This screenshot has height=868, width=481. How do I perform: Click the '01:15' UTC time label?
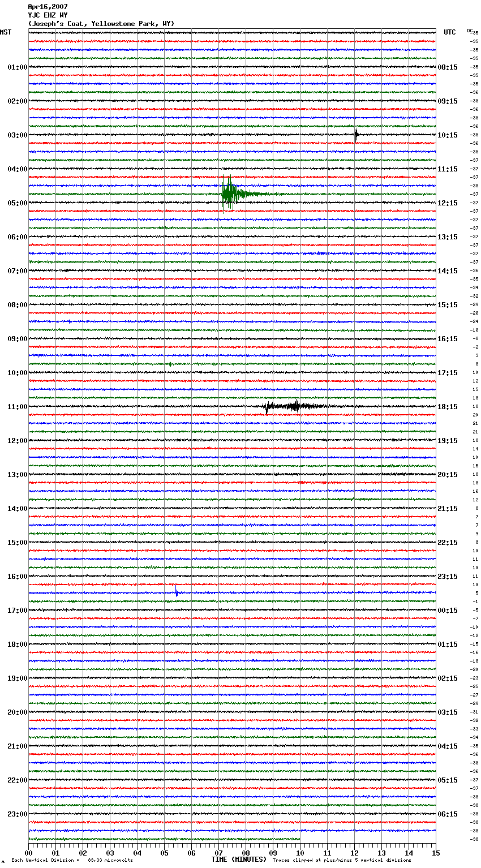coord(448,644)
